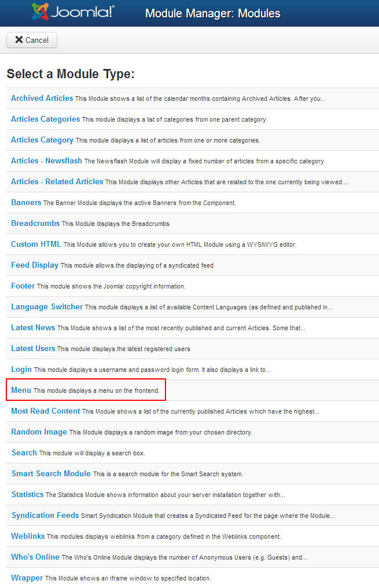
Task: Select Articles - Related Articles module
Action: pyautogui.click(x=57, y=182)
